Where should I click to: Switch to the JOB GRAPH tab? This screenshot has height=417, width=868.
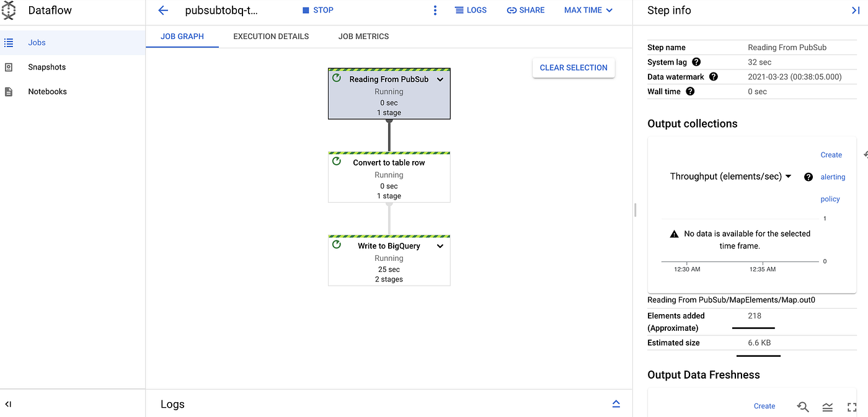coord(182,37)
